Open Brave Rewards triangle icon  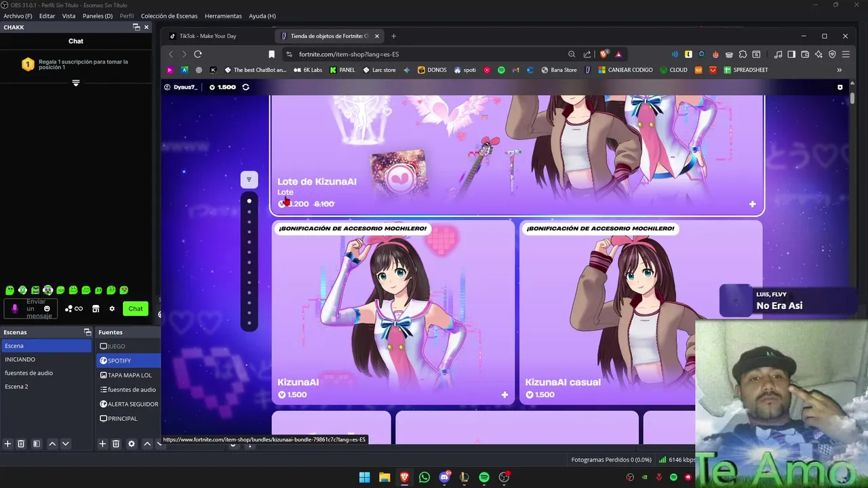coord(618,54)
